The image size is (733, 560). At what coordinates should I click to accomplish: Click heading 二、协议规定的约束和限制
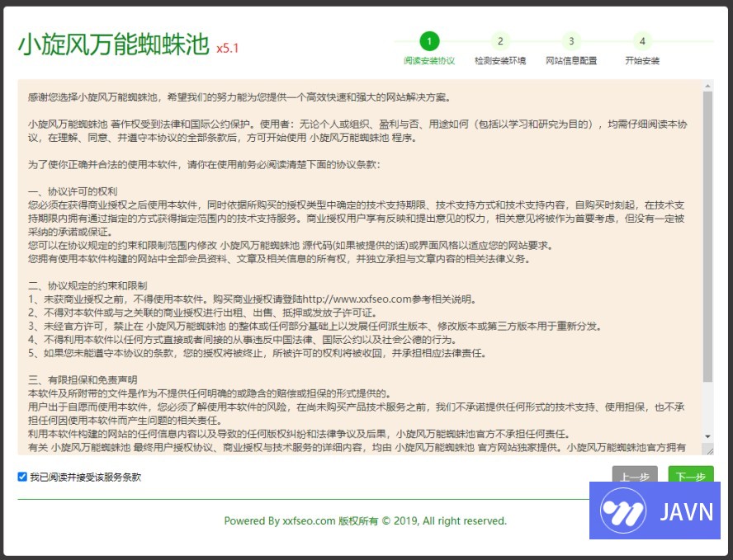[x=87, y=286]
